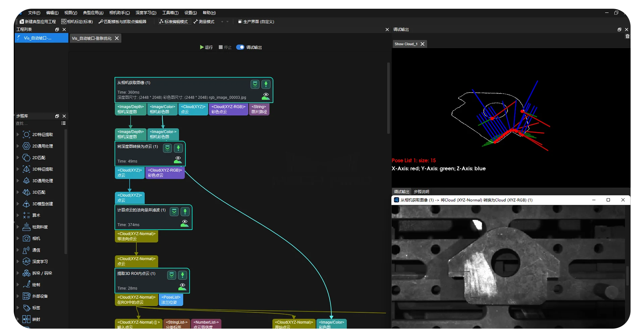Toggle step library list view icon
The height and width of the screenshot is (336, 644).
63,123
